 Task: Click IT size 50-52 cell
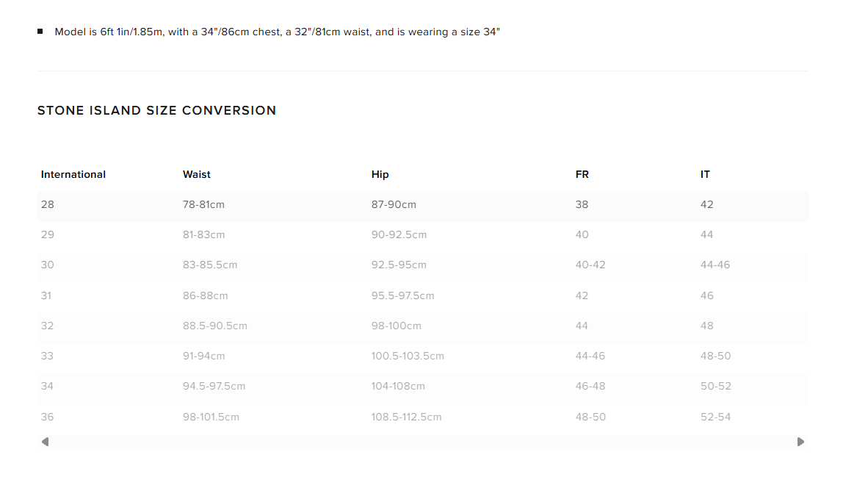[x=716, y=386]
